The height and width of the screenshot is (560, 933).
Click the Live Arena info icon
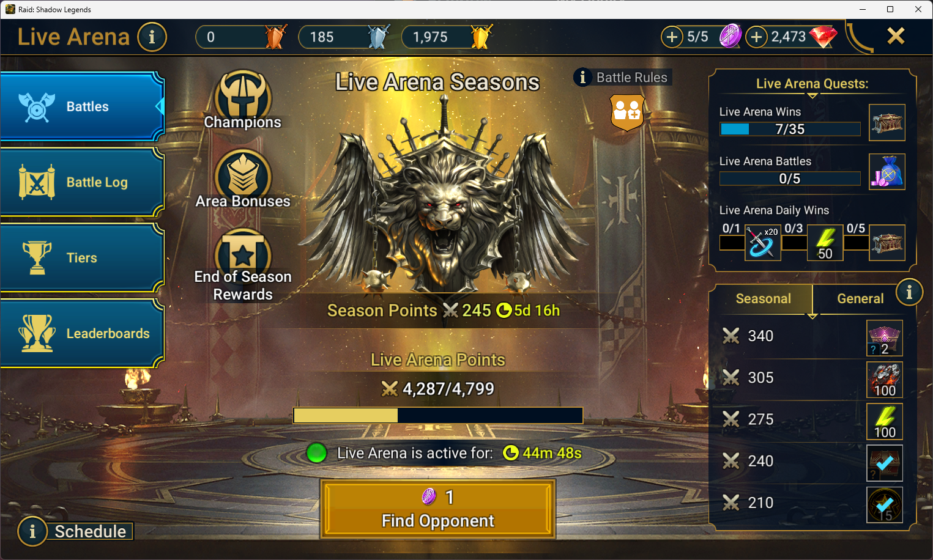pos(152,37)
